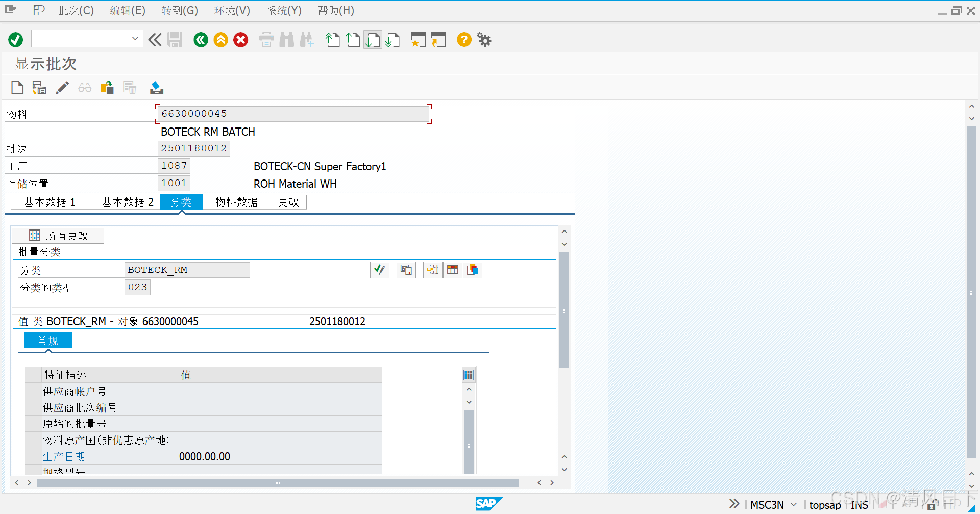Viewport: 980px width, 514px height.
Task: Click the material number field 6630000045
Action: [293, 114]
